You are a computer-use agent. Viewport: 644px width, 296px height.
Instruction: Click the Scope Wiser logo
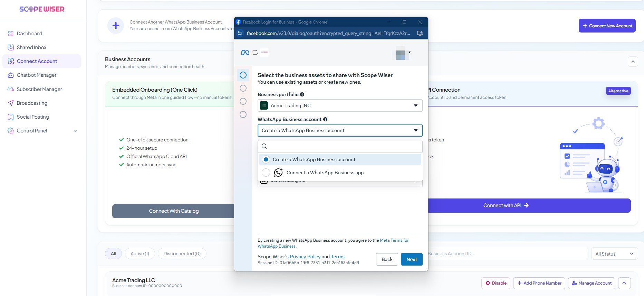tap(42, 9)
